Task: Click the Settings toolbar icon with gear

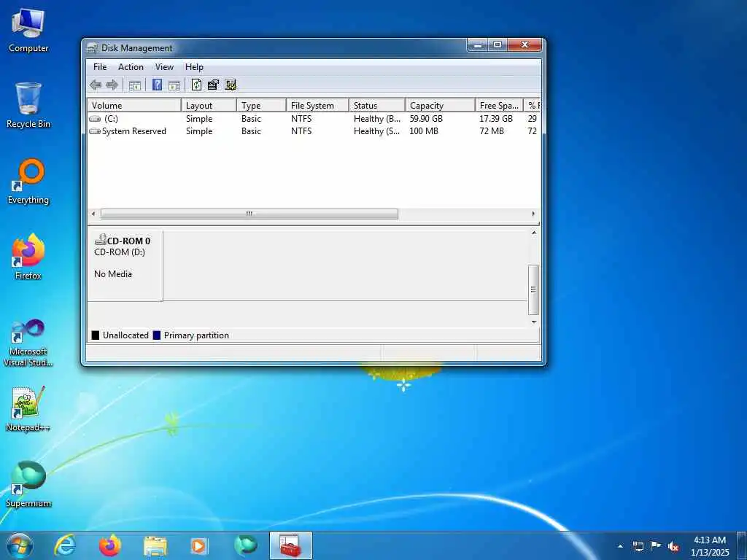Action: (x=231, y=85)
